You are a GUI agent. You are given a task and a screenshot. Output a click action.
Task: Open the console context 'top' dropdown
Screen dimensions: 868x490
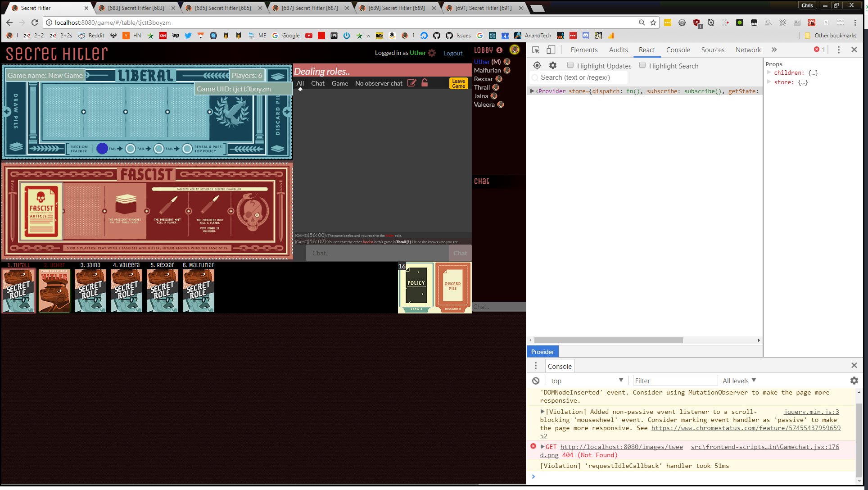pos(587,381)
